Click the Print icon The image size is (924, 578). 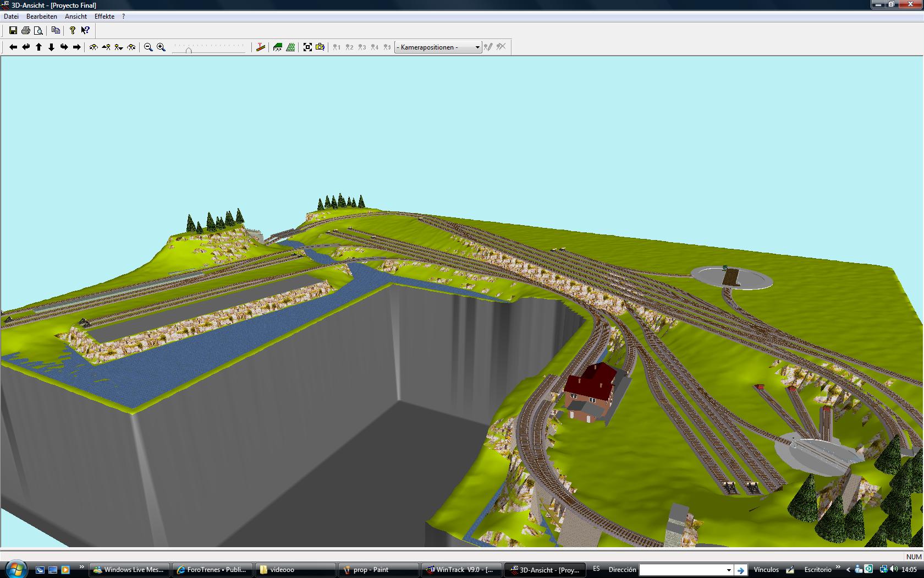coord(26,31)
